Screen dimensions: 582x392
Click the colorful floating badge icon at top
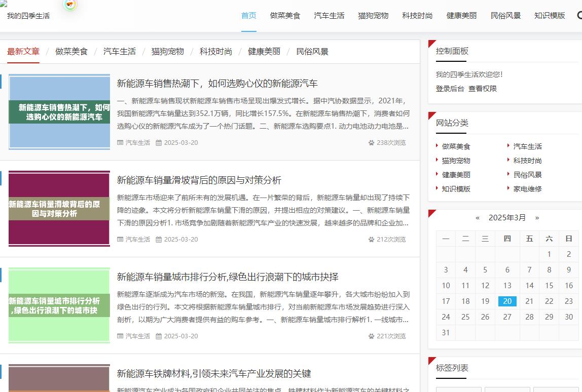(x=70, y=5)
